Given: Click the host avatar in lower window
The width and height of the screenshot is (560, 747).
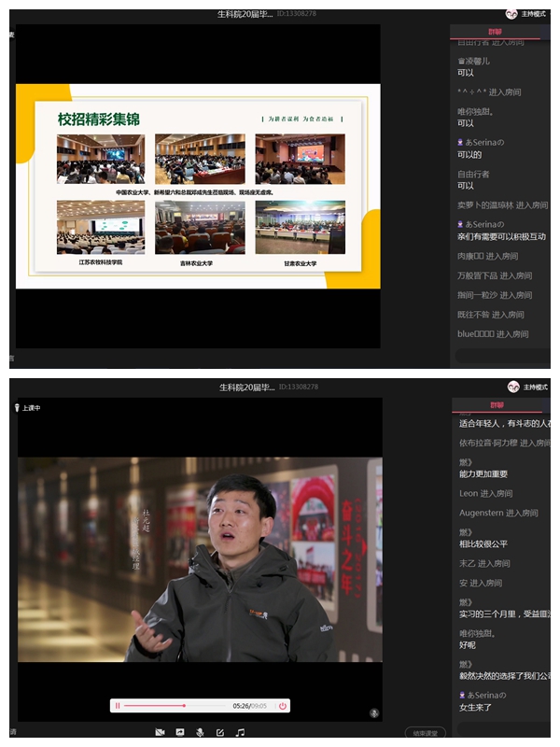Looking at the screenshot, I should [x=513, y=387].
